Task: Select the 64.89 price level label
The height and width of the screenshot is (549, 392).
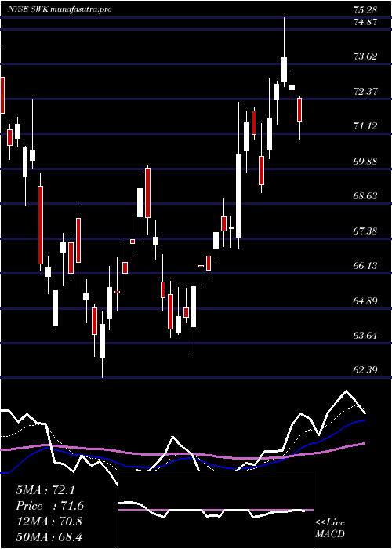Action: (365, 300)
